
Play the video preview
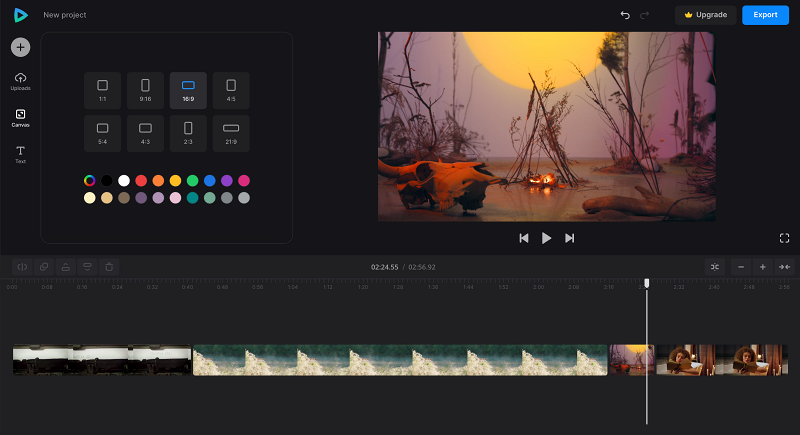point(546,238)
